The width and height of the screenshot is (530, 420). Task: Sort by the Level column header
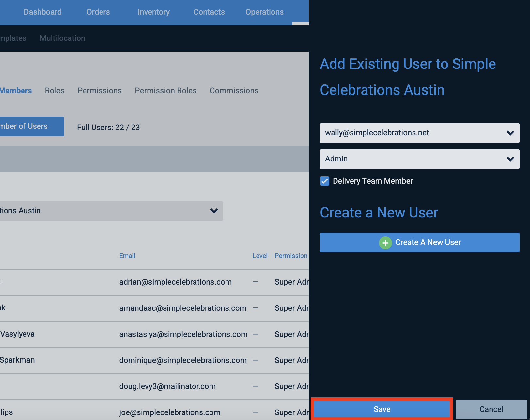click(260, 256)
